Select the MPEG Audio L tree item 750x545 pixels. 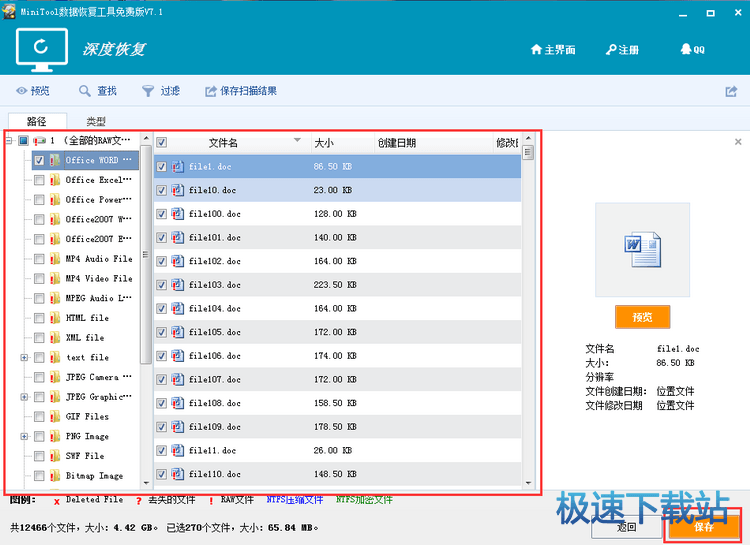(98, 298)
